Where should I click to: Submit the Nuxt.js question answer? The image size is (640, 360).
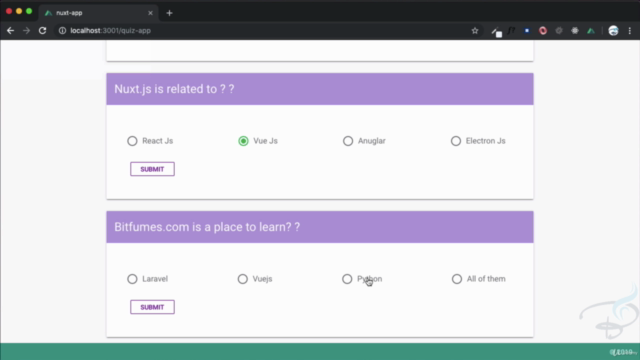pyautogui.click(x=152, y=169)
